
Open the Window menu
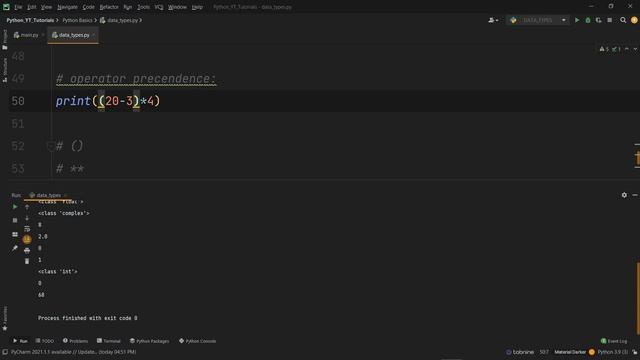pyautogui.click(x=177, y=7)
